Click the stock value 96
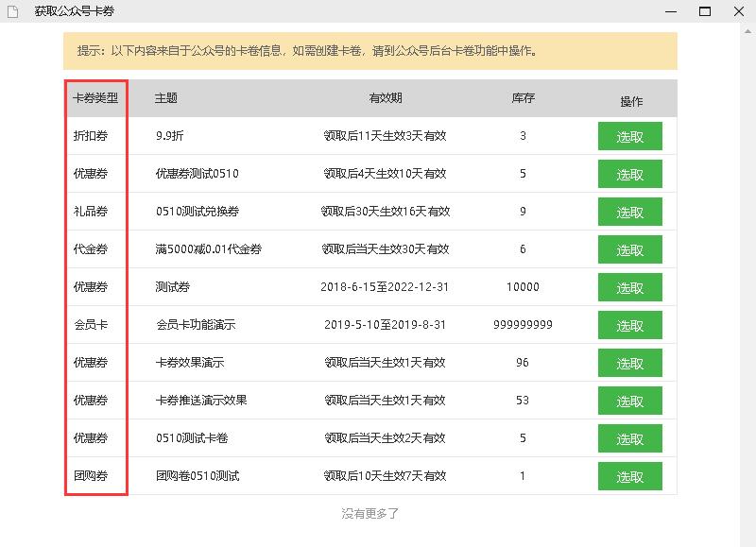This screenshot has height=547, width=756. [523, 363]
